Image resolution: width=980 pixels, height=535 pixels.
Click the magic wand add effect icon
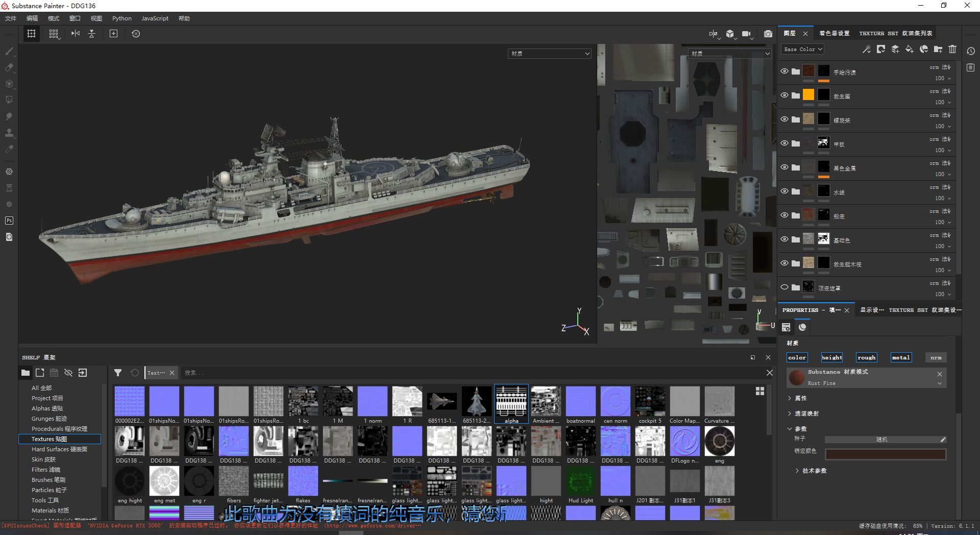click(x=867, y=49)
